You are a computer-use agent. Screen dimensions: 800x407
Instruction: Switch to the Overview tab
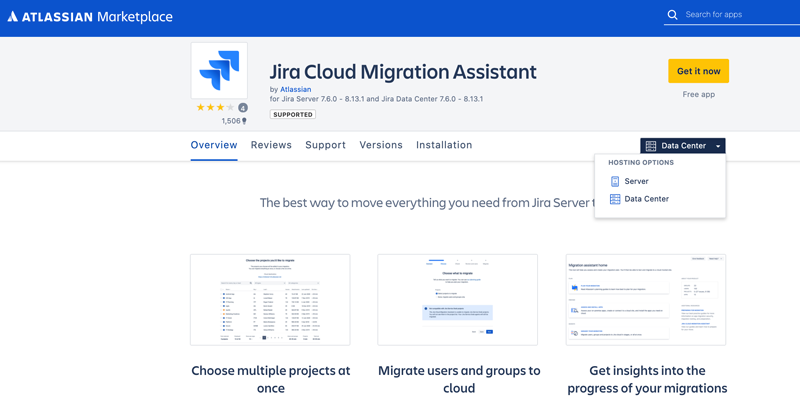pyautogui.click(x=214, y=145)
